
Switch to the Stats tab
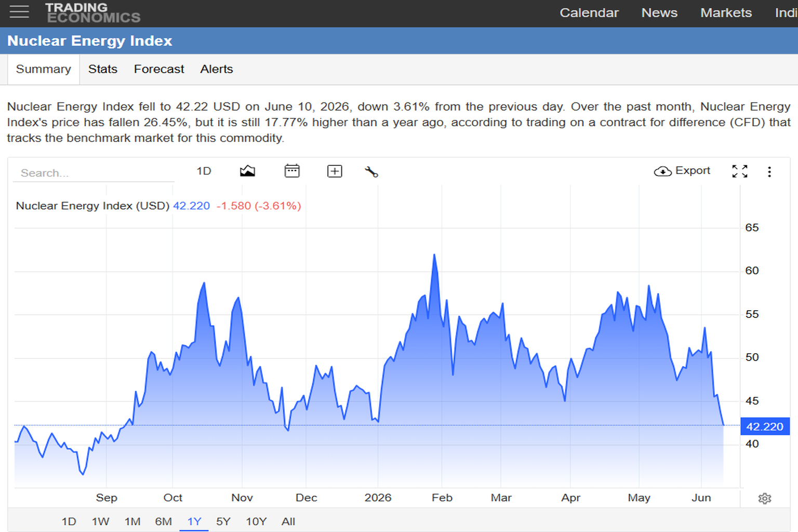[103, 69]
